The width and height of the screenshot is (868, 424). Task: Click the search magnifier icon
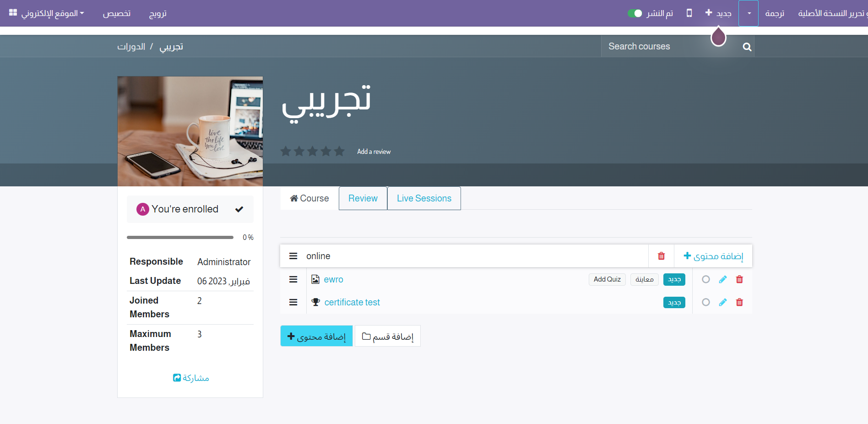pyautogui.click(x=747, y=47)
